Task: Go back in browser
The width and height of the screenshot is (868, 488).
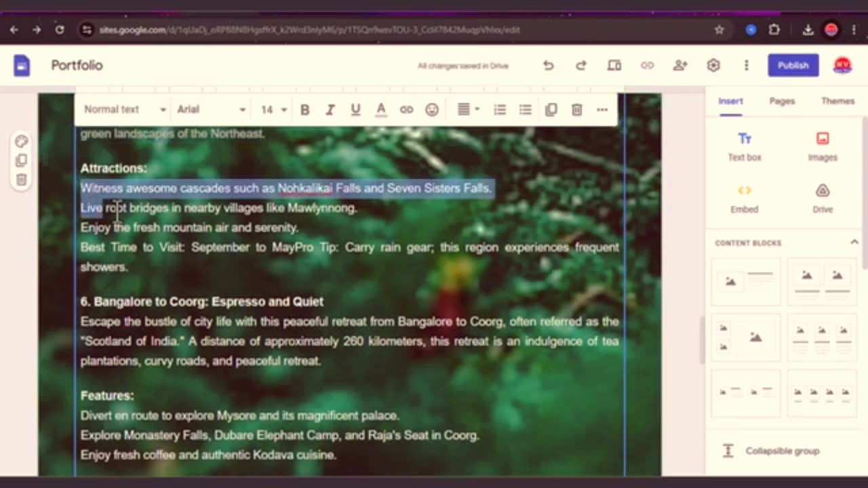Action: click(14, 30)
